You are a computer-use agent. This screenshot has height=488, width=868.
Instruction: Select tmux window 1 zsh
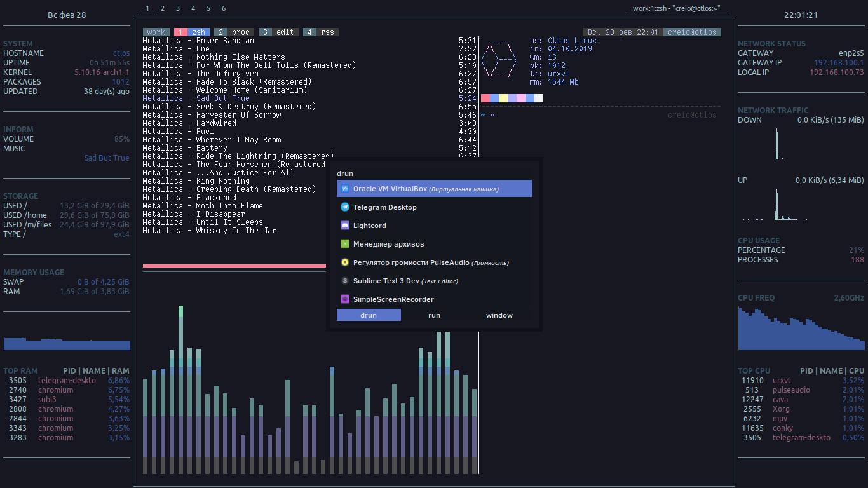(x=191, y=32)
